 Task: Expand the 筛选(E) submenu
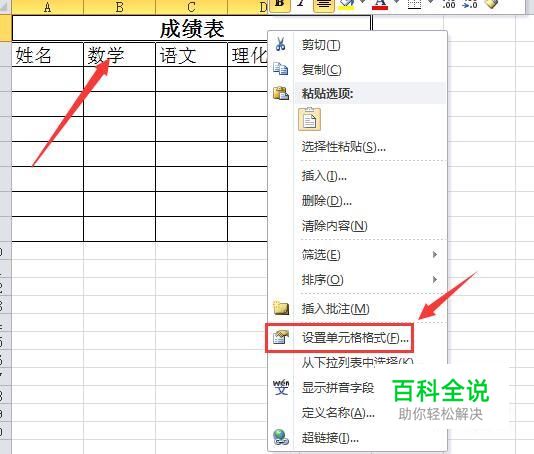click(358, 255)
